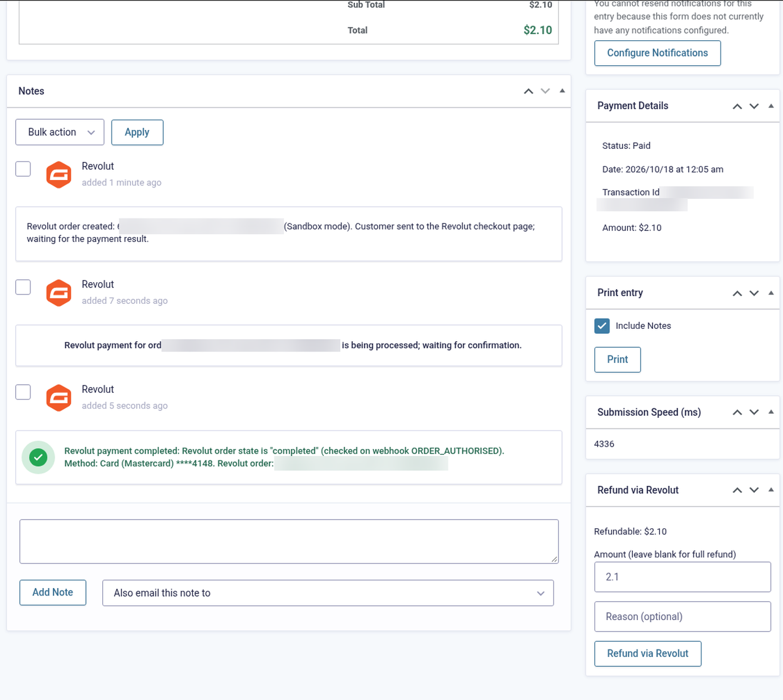
Task: Select the note added 7 seconds ago
Action: pos(23,287)
